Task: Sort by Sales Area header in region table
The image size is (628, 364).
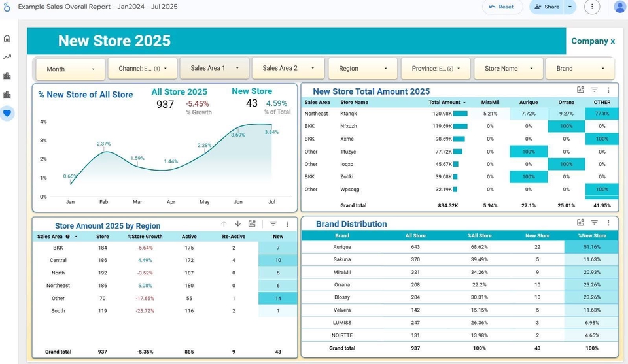Action: pos(50,237)
